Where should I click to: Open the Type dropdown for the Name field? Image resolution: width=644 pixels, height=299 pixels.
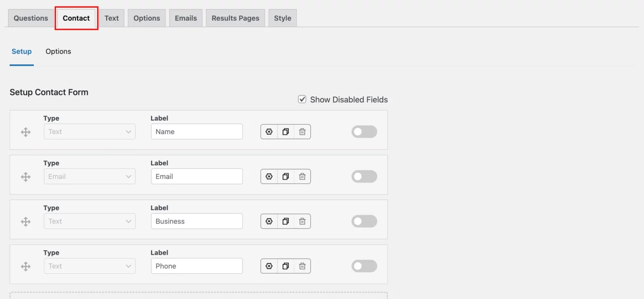coord(89,131)
